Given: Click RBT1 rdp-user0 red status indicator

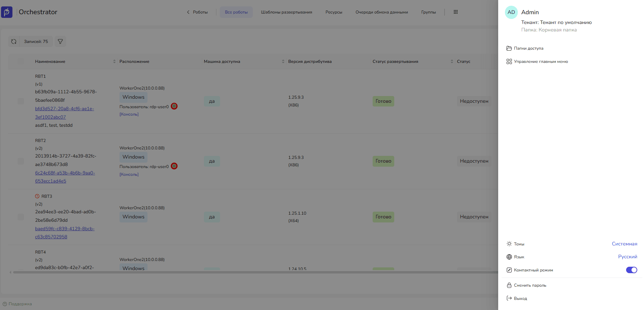Looking at the screenshot, I should pos(174,106).
